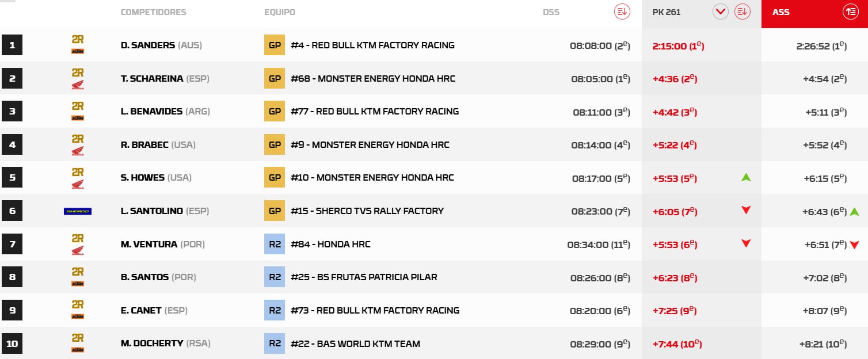Select the PK 261 column header label
Screen dimensions: 868x359
[667, 12]
